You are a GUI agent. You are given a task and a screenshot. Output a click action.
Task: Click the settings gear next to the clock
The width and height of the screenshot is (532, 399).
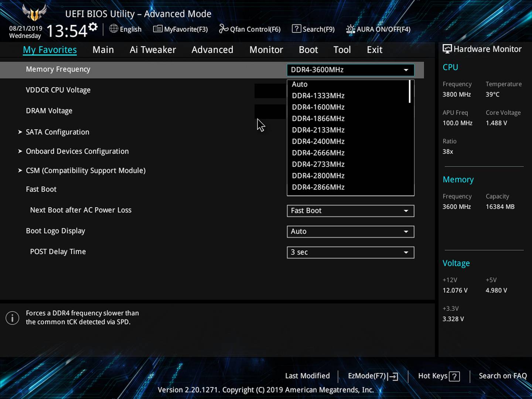point(93,27)
